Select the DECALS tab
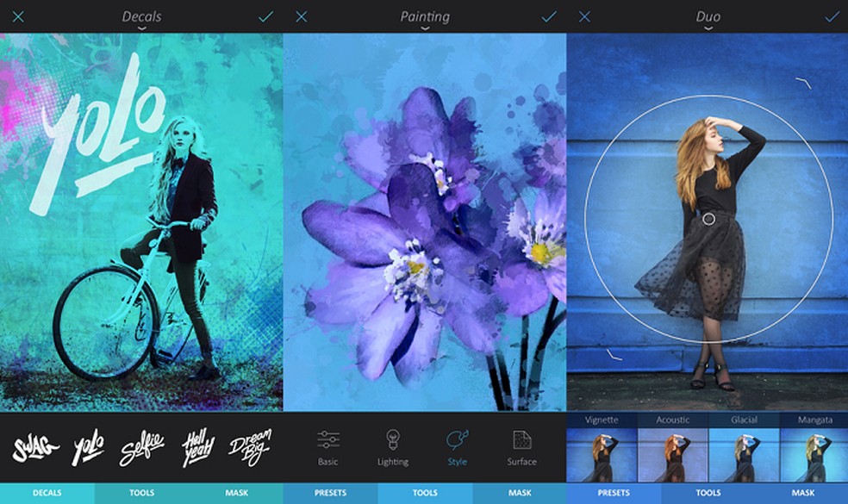The width and height of the screenshot is (848, 504). pyautogui.click(x=47, y=493)
